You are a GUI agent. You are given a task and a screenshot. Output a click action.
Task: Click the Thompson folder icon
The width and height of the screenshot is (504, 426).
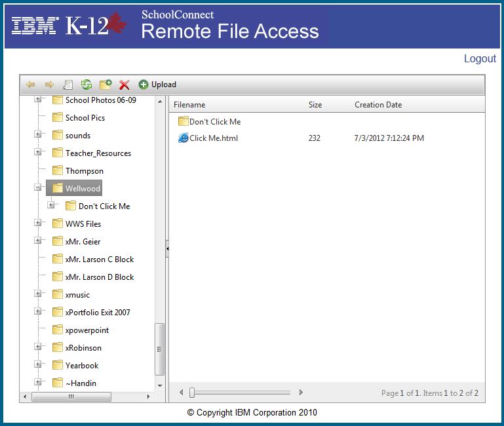click(58, 170)
